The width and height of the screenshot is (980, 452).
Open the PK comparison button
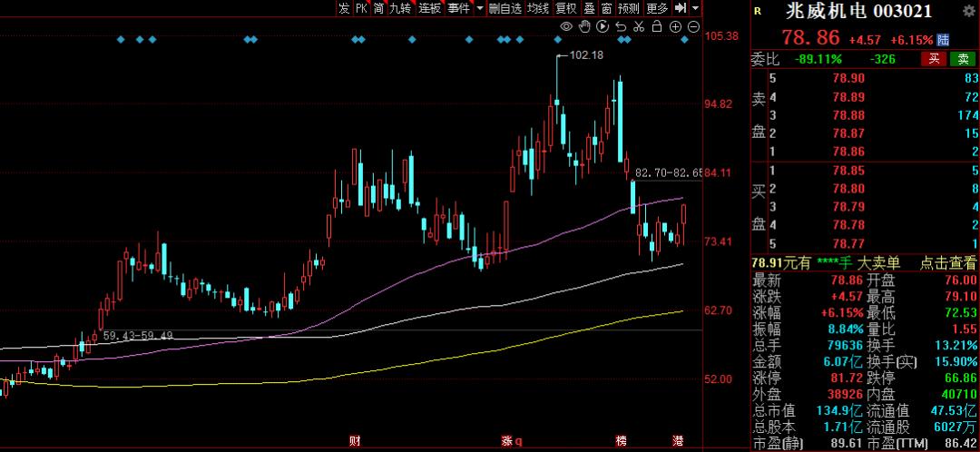coord(362,8)
